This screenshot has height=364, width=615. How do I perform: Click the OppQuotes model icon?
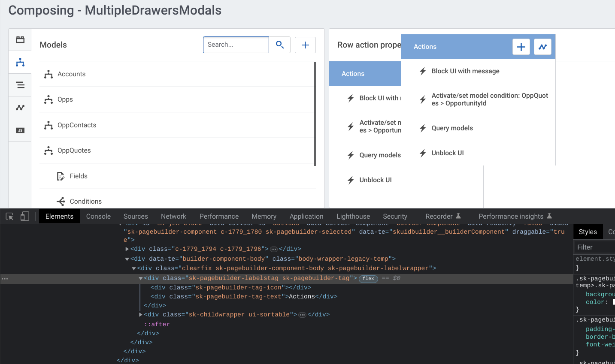48,150
